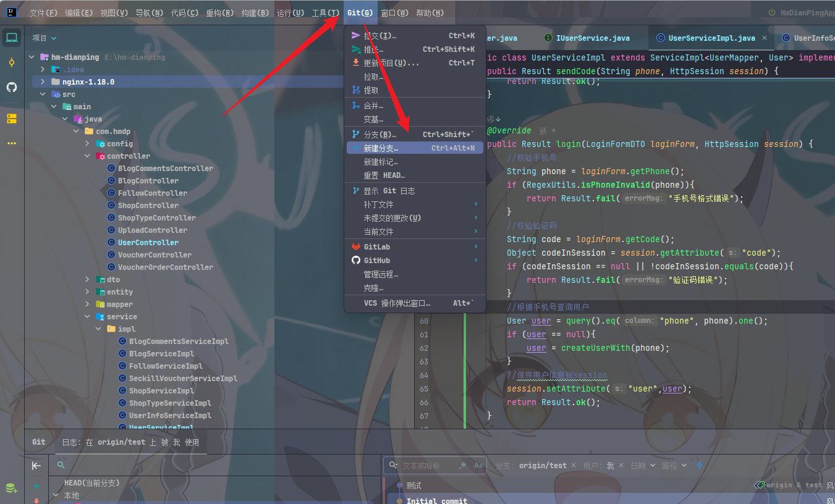Select 新建分支… in the Git menu
Viewport: 835px width, 504px height.
[x=381, y=148]
